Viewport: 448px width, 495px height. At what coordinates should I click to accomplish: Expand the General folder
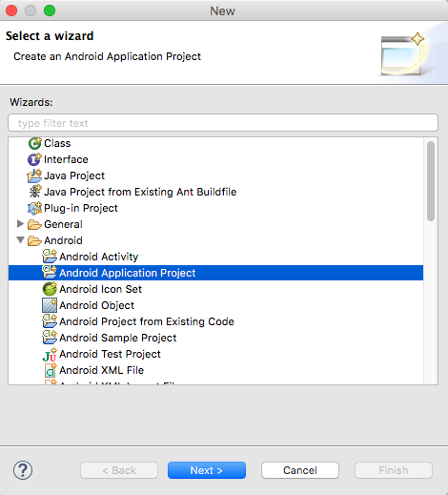20,224
